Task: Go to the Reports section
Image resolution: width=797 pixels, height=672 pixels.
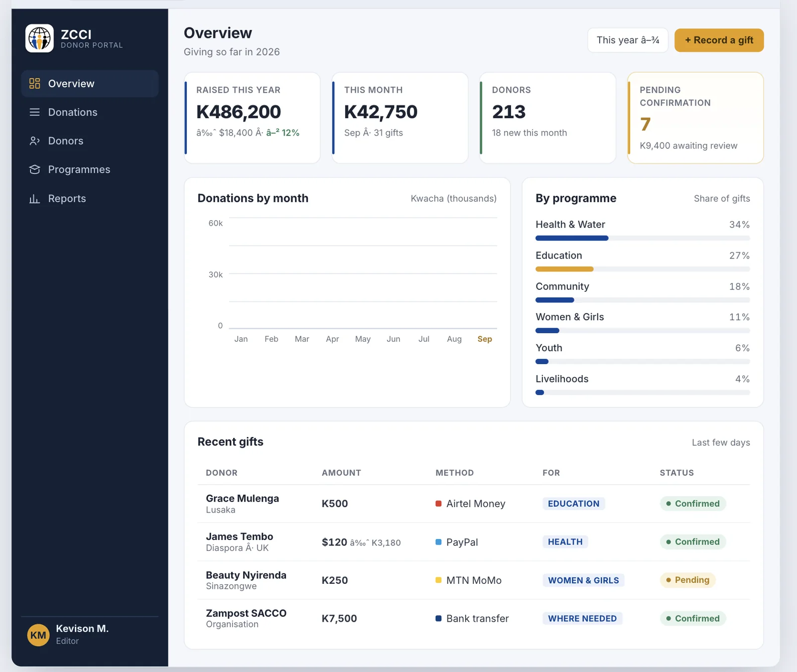Action: pos(90,198)
